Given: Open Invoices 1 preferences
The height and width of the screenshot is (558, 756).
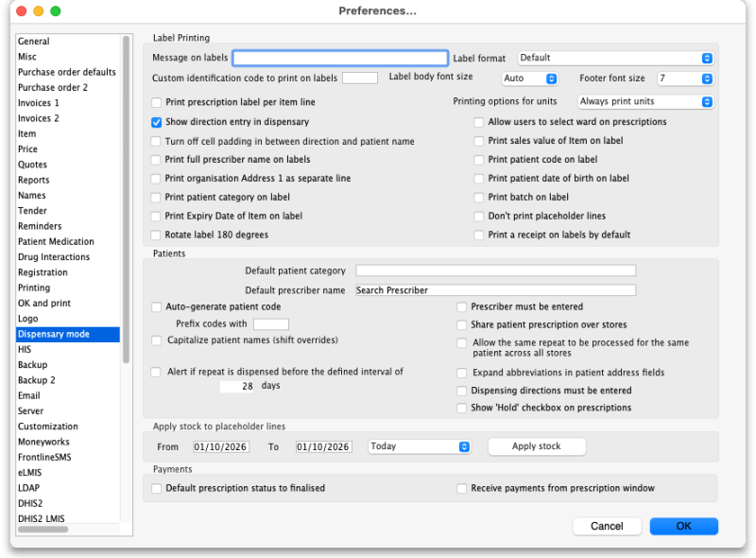Looking at the screenshot, I should click(x=67, y=103).
